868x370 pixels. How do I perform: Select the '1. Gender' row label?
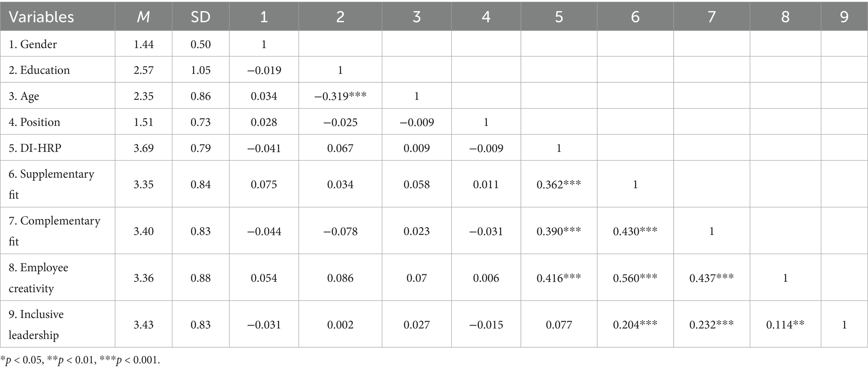tap(33, 44)
